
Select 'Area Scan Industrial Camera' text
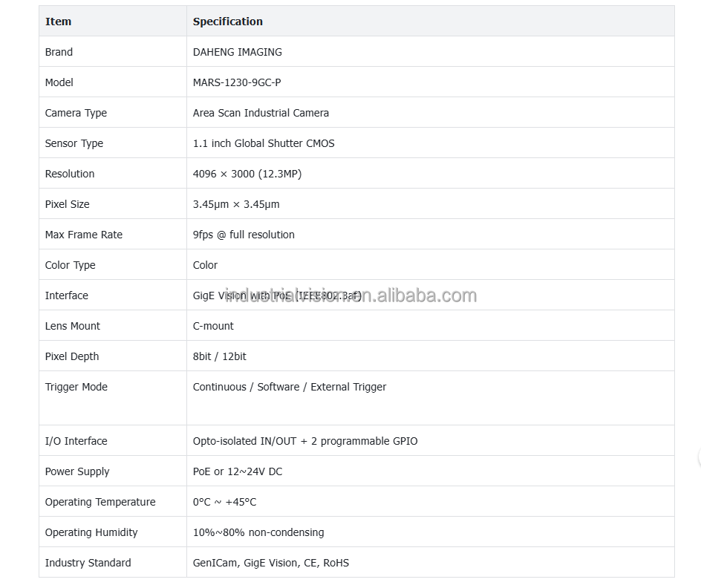tap(261, 113)
